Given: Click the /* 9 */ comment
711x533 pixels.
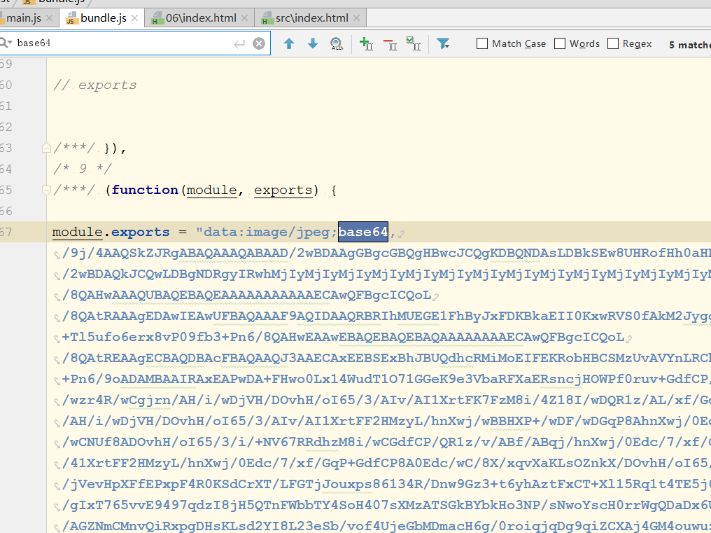Looking at the screenshot, I should pyautogui.click(x=82, y=169).
